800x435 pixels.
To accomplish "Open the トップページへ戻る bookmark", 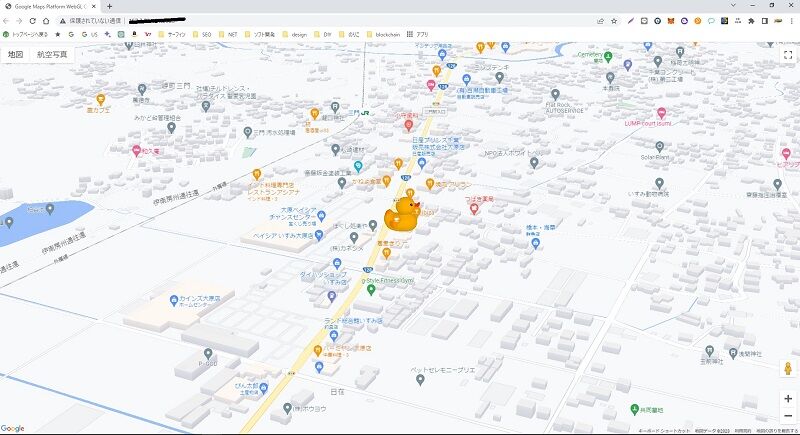I will (26, 35).
